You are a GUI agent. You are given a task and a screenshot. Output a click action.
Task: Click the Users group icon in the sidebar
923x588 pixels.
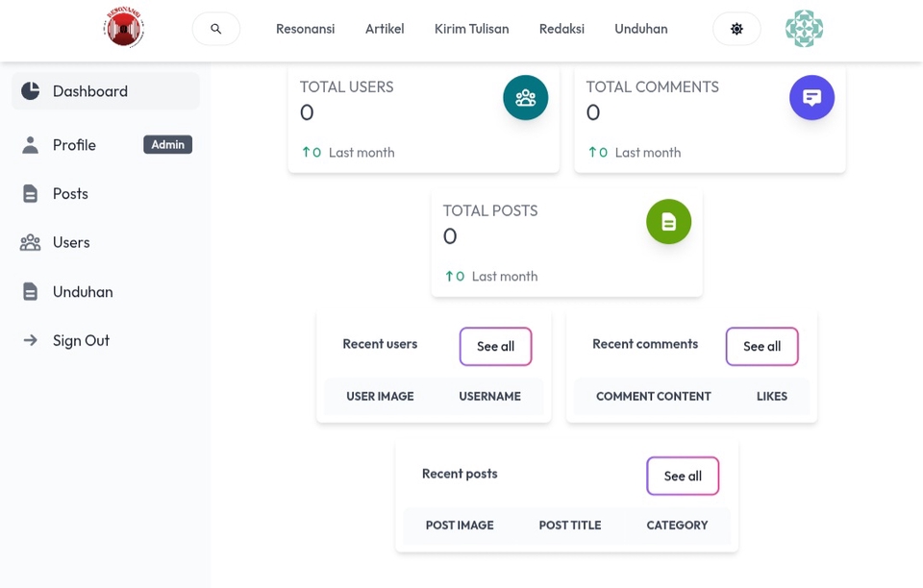pos(31,243)
